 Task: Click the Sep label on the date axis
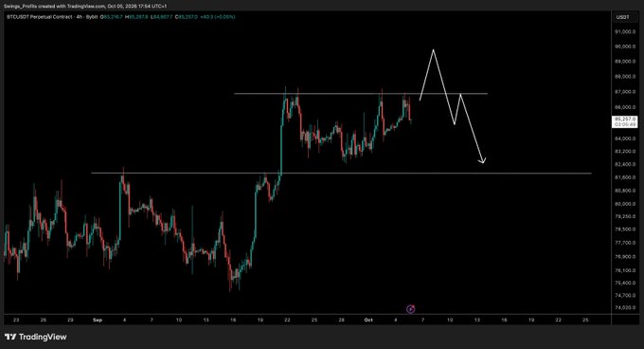(x=98, y=320)
